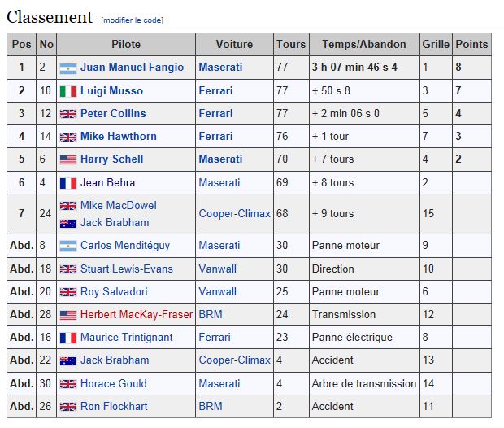
Task: Click the US flag next to Harry Schell
Action: point(68,159)
